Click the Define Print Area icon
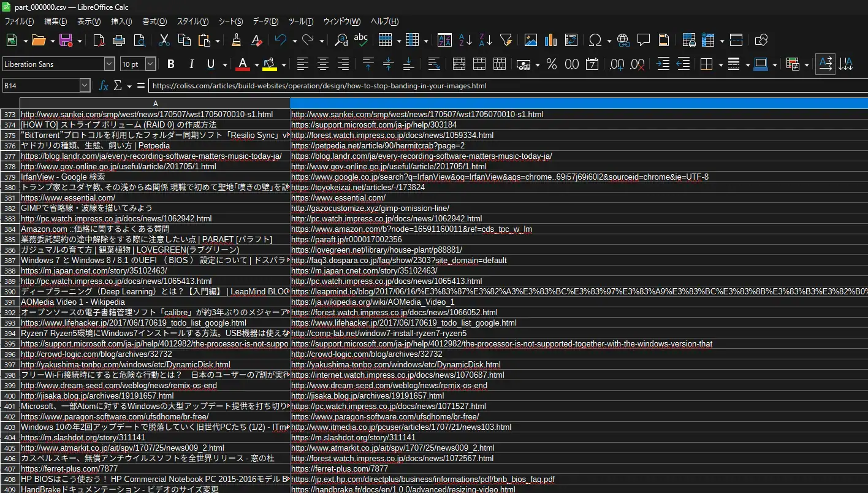The image size is (868, 493). point(689,40)
